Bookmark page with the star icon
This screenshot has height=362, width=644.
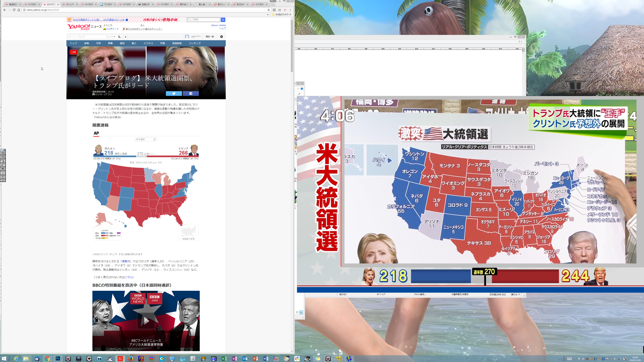pyautogui.click(x=269, y=10)
